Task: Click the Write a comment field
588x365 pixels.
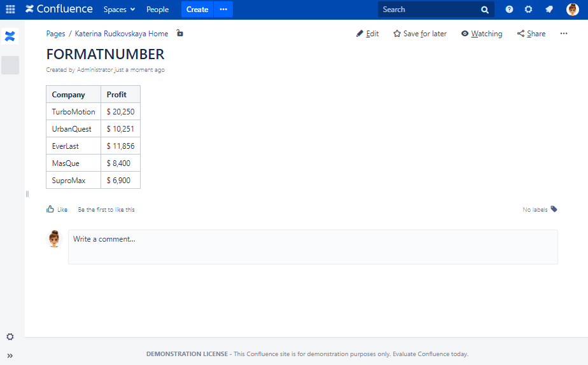Action: tap(312, 247)
